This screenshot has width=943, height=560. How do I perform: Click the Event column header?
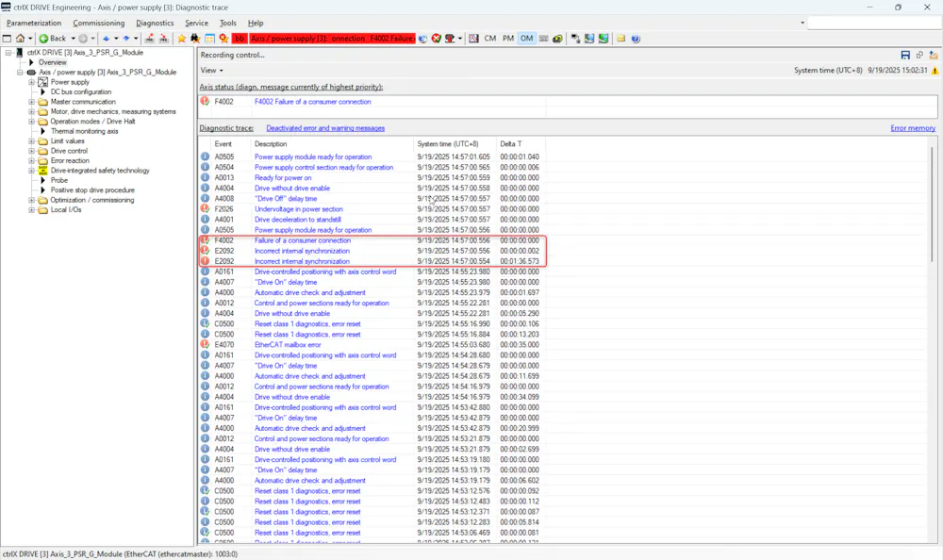tap(223, 143)
